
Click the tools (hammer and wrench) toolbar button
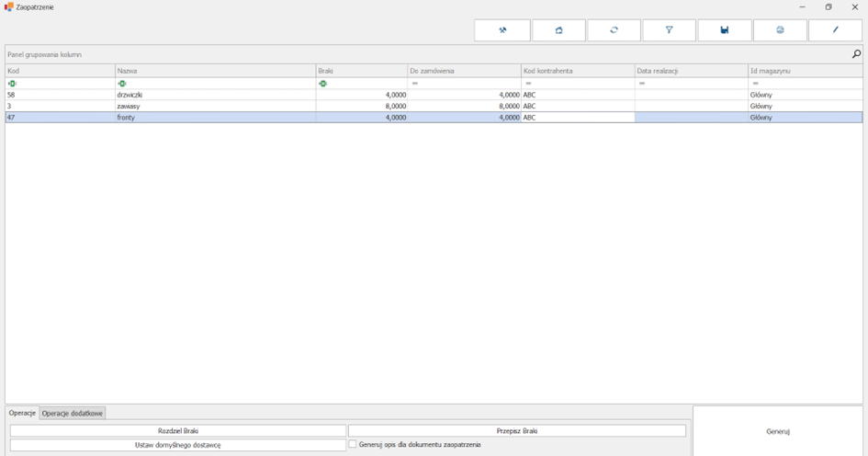pos(502,30)
